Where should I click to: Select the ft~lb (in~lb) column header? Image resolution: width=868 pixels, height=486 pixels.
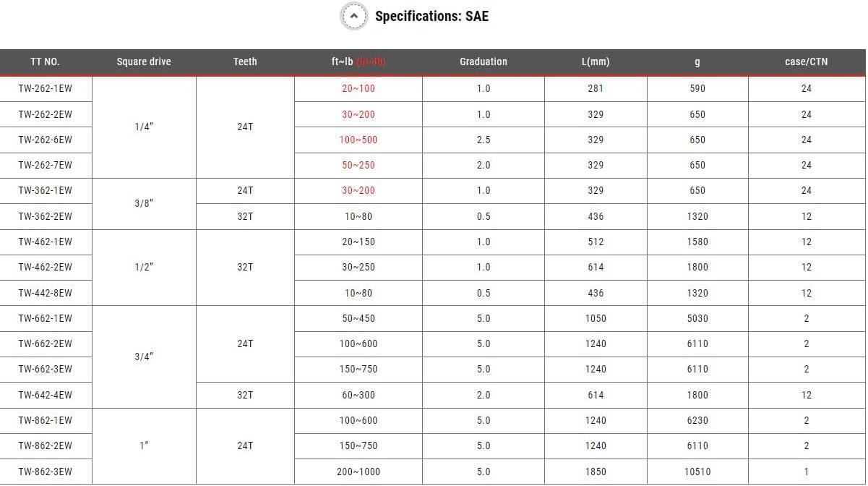[358, 62]
